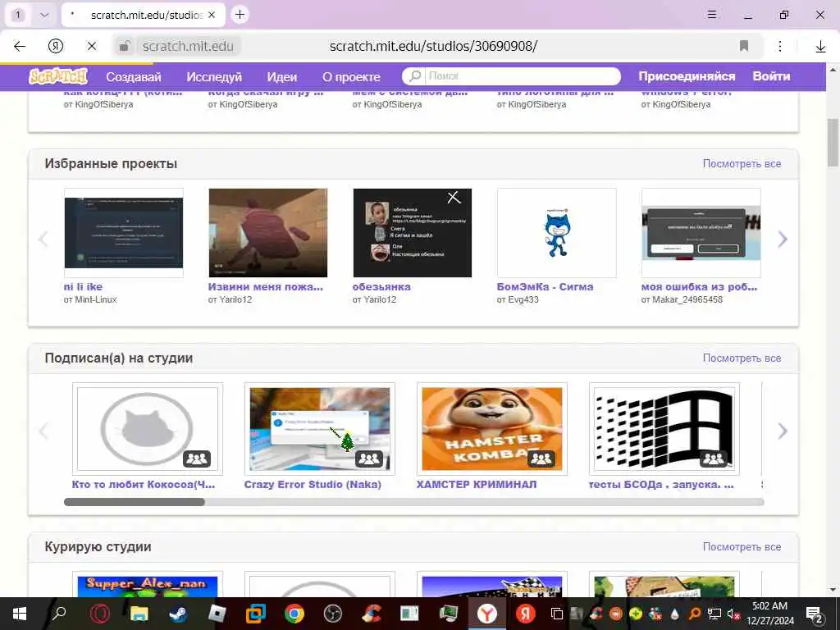Click Посмотреть все for Избранные проекты
Viewport: 840px width, 630px height.
click(x=742, y=164)
